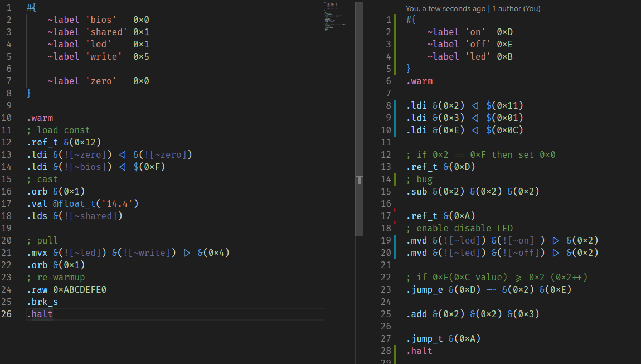
Task: Click green gutter marker beside right .halt line
Action: 395,351
